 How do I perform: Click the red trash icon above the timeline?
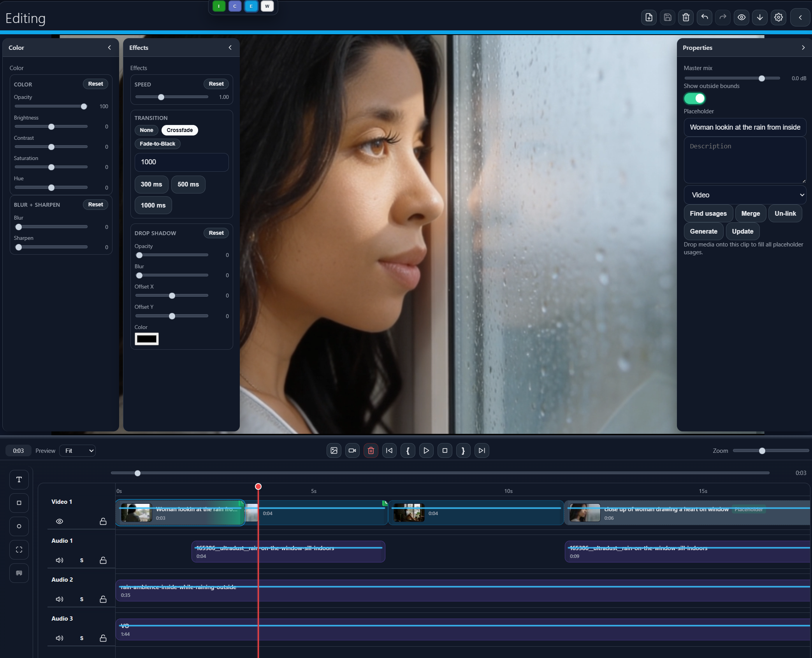tap(370, 450)
